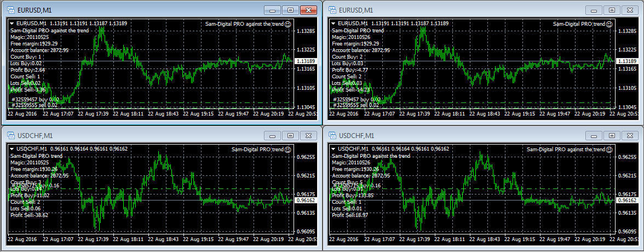Click the 'Profit Sell:-38.62' line
Viewport: 644px width, 252px height.
pyautogui.click(x=29, y=215)
